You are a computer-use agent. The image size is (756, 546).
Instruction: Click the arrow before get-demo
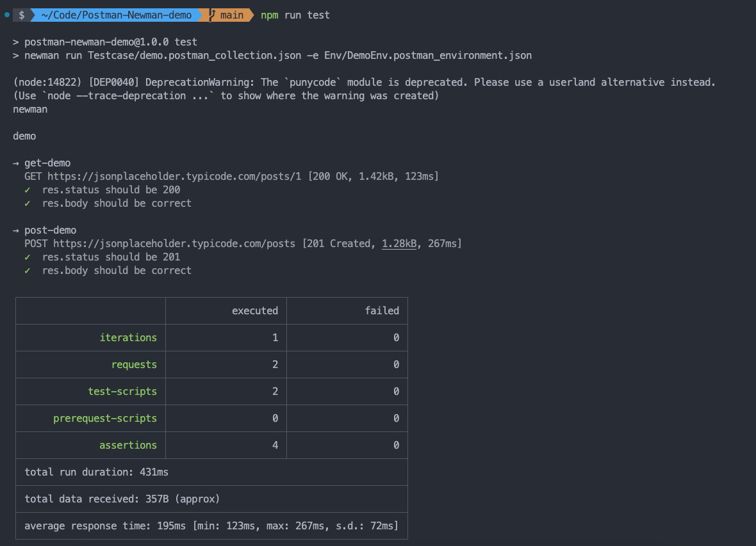point(16,163)
